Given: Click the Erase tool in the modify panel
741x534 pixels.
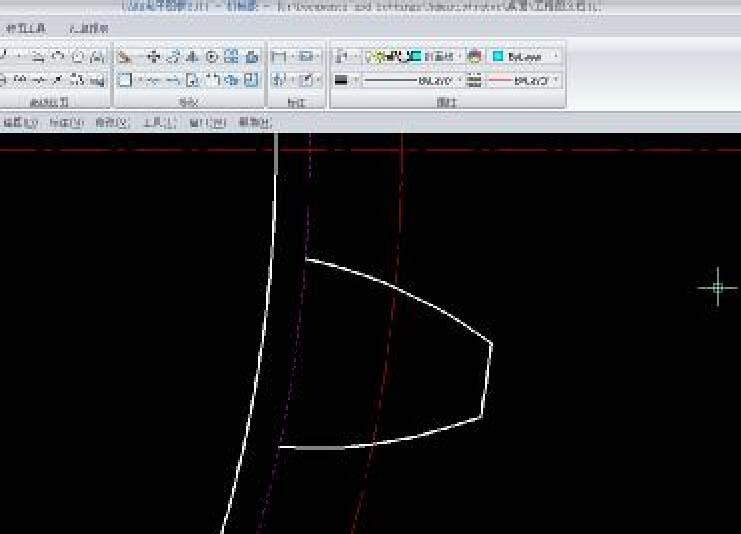Looking at the screenshot, I should (x=124, y=57).
